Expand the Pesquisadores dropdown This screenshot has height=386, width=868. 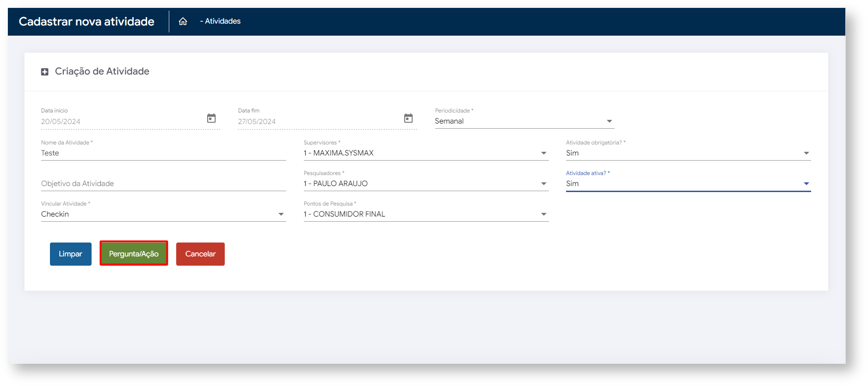point(543,184)
